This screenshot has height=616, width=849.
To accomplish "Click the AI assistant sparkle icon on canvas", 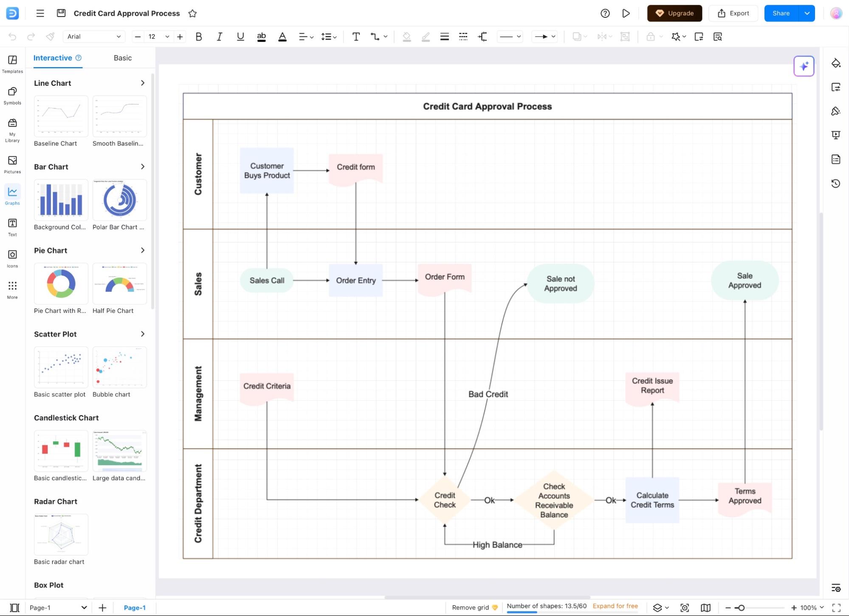I will pos(803,66).
